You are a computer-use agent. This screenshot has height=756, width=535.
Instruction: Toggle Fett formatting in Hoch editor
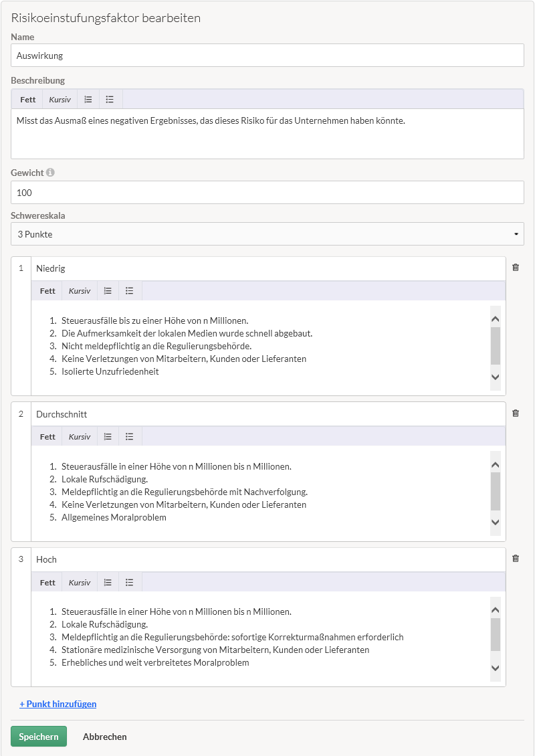[47, 583]
